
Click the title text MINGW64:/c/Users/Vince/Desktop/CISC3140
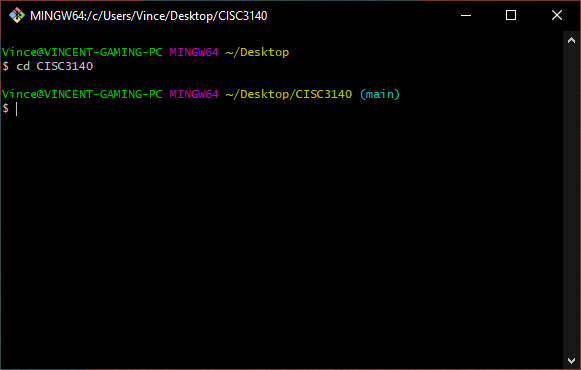(x=149, y=16)
